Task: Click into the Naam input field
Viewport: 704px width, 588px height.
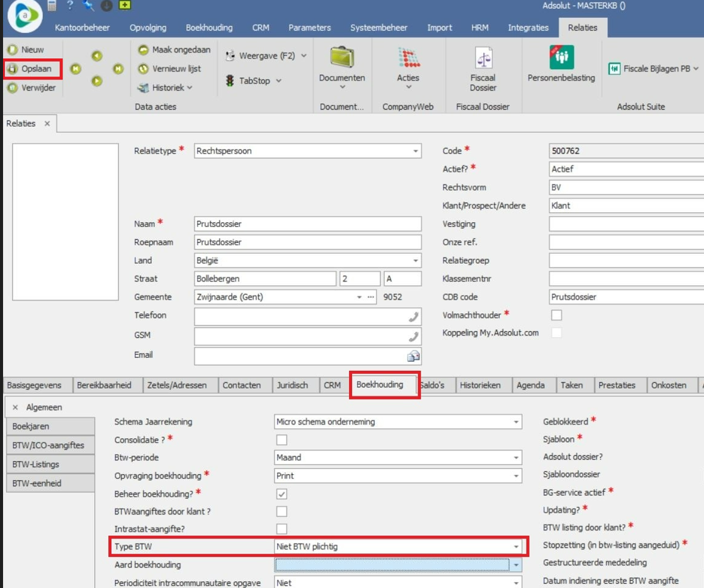Action: [307, 224]
